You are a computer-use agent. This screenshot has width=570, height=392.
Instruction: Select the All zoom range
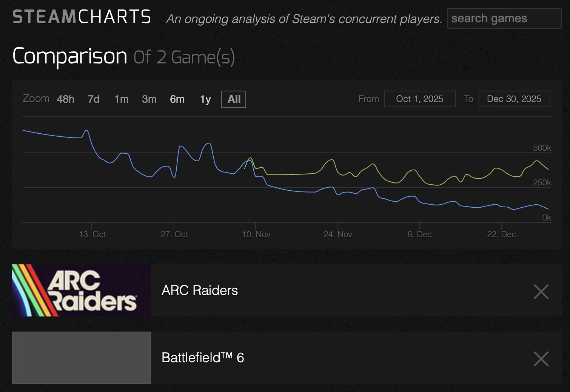pos(234,99)
